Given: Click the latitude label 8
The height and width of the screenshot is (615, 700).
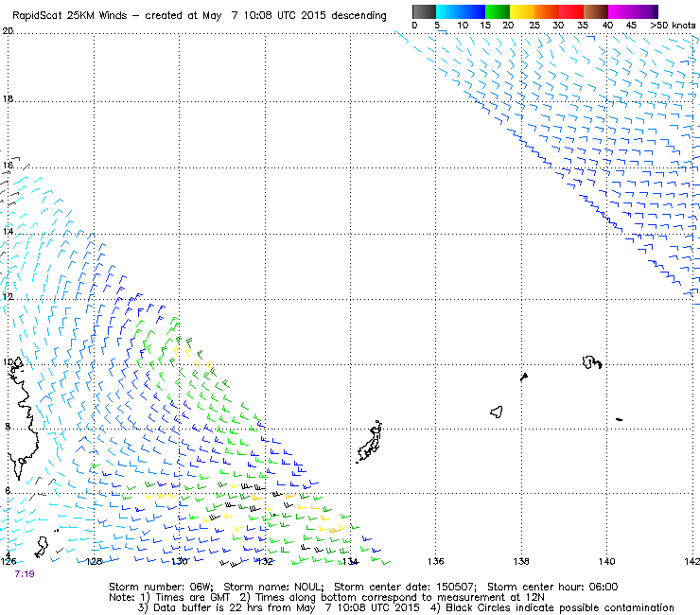Looking at the screenshot, I should [x=8, y=427].
